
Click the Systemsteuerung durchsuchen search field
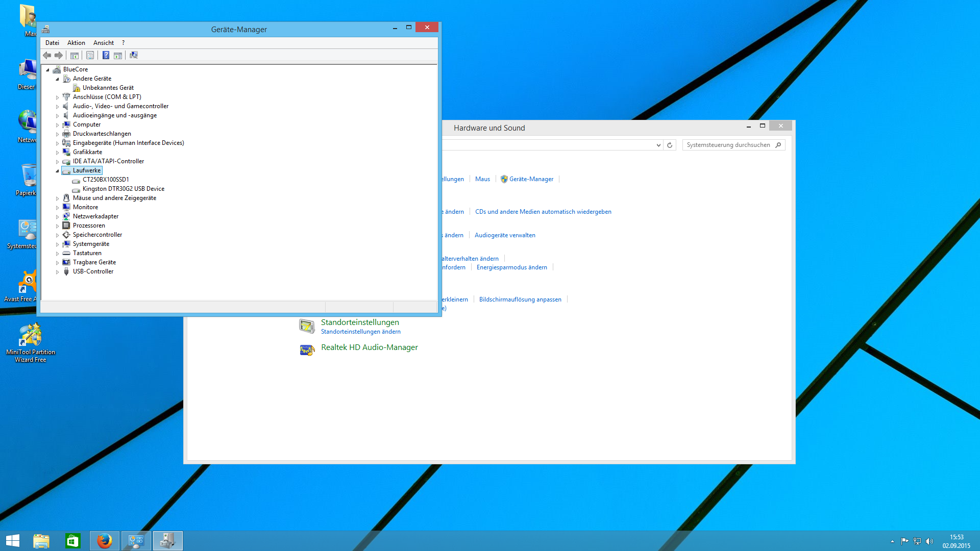pos(728,145)
